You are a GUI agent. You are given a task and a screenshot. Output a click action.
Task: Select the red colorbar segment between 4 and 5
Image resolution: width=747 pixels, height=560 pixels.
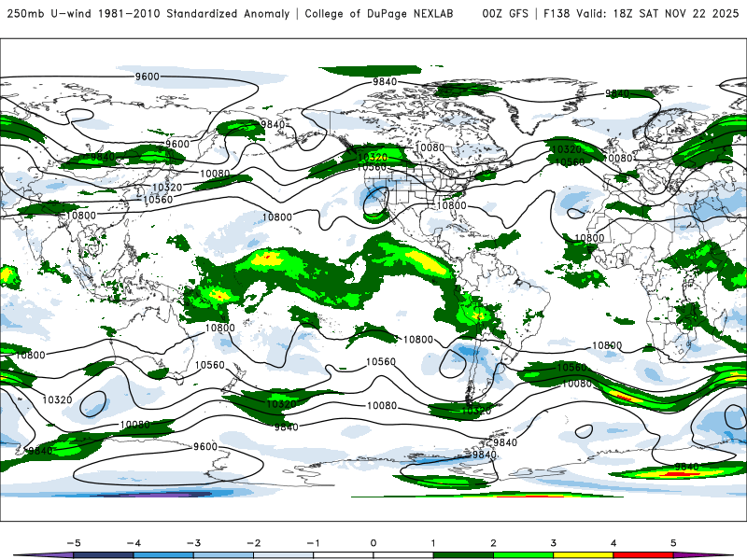[x=643, y=555]
